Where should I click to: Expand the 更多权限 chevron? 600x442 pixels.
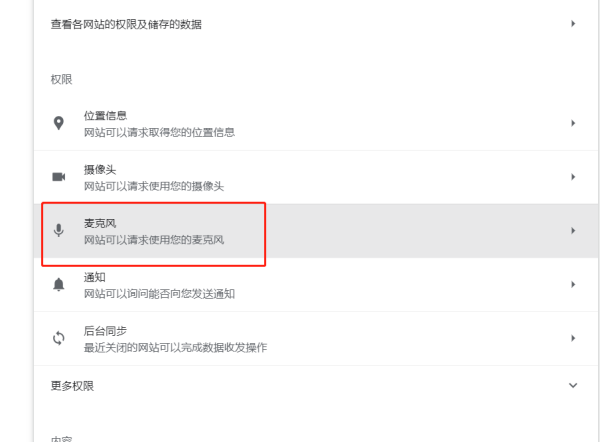click(573, 385)
